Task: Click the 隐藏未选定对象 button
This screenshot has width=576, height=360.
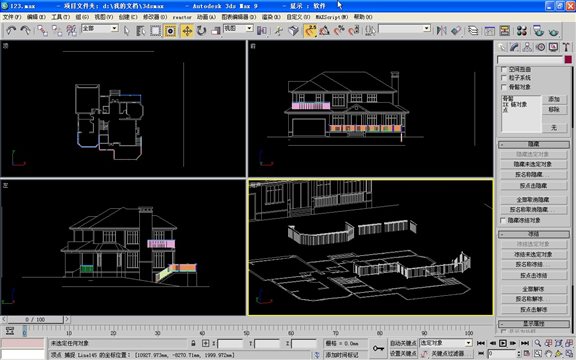Action: pyautogui.click(x=533, y=164)
